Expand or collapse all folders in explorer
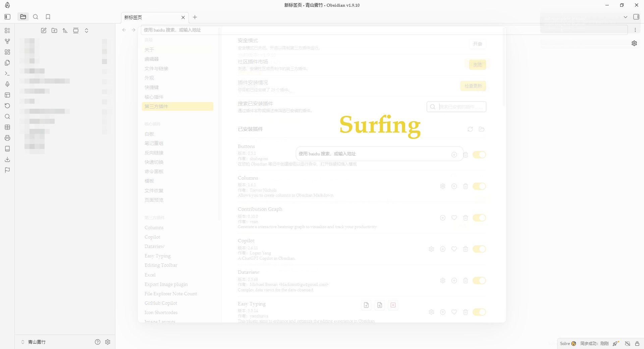Viewport: 644px width, 349px height. click(x=87, y=31)
